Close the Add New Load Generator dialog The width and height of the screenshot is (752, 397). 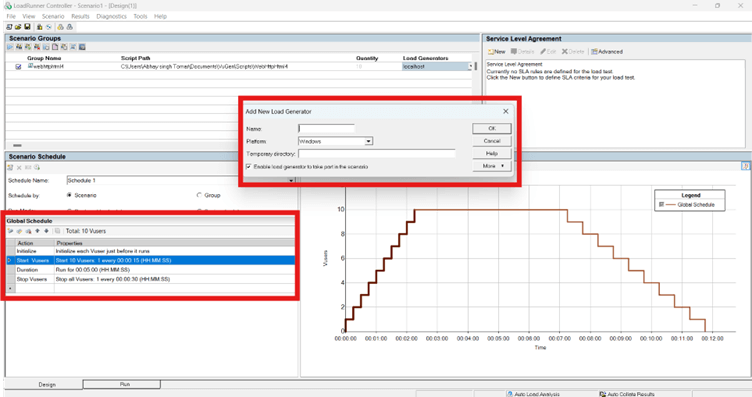(x=505, y=111)
